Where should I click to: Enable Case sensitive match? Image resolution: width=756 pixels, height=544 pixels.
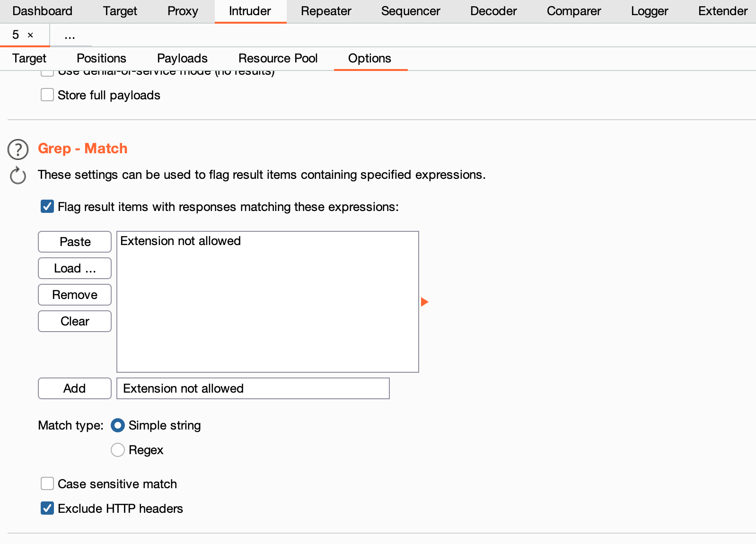click(x=47, y=483)
